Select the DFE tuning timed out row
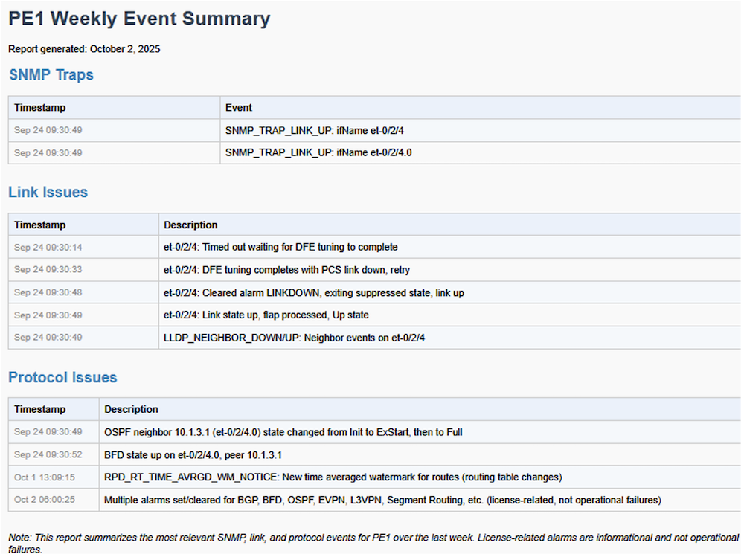The height and width of the screenshot is (560, 744). click(280, 247)
